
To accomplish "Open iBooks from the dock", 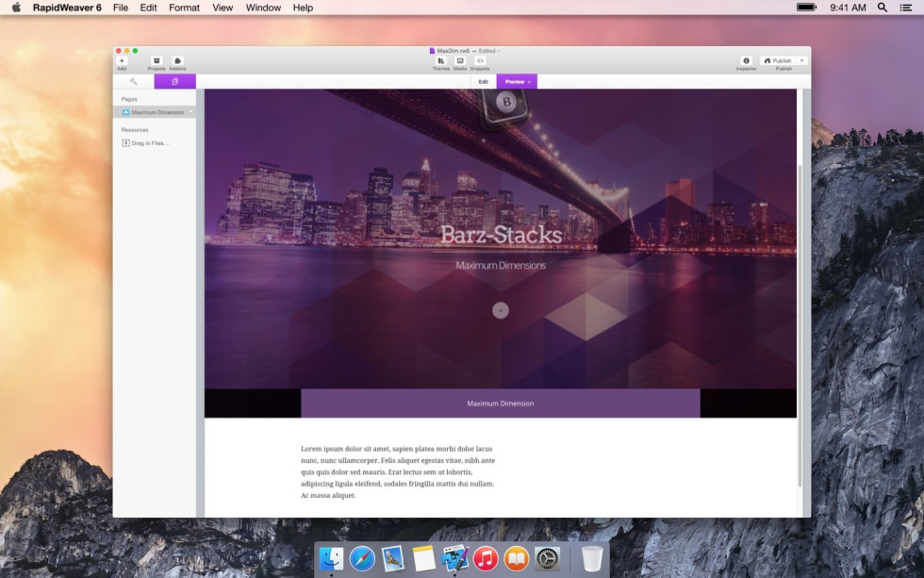I will [x=517, y=558].
